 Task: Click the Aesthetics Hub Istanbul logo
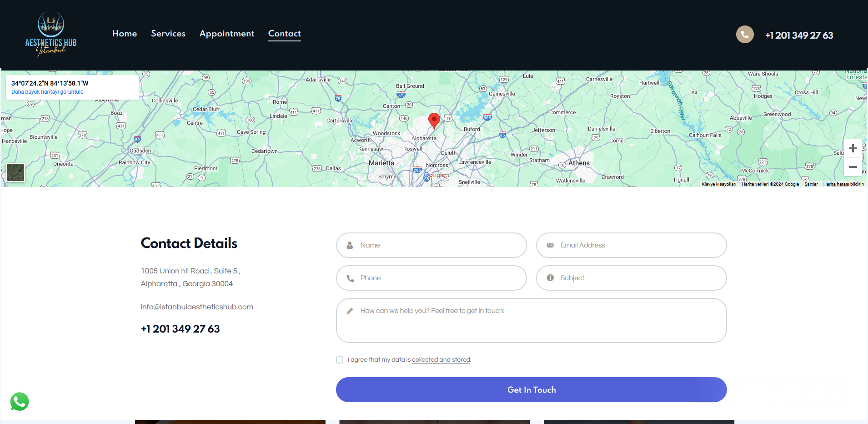pos(51,35)
